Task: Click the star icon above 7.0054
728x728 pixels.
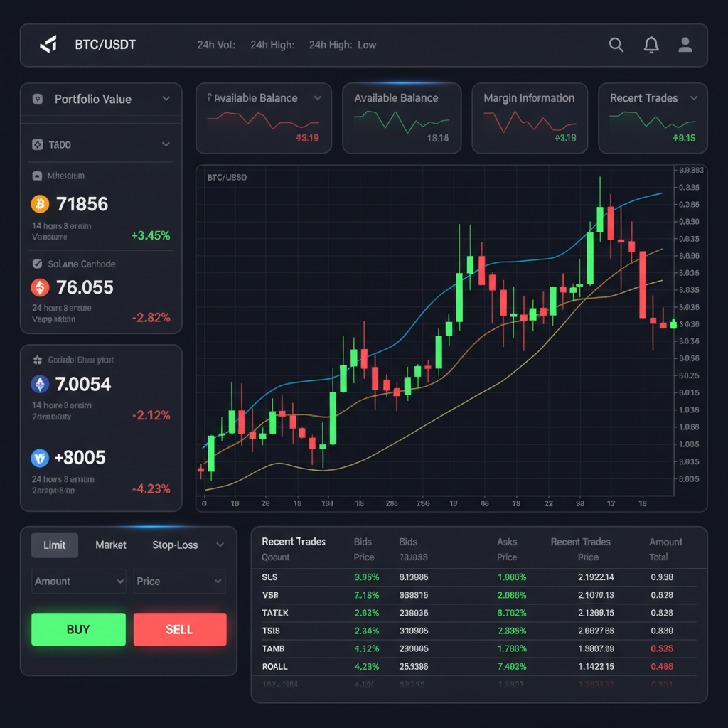Action: tap(38, 360)
